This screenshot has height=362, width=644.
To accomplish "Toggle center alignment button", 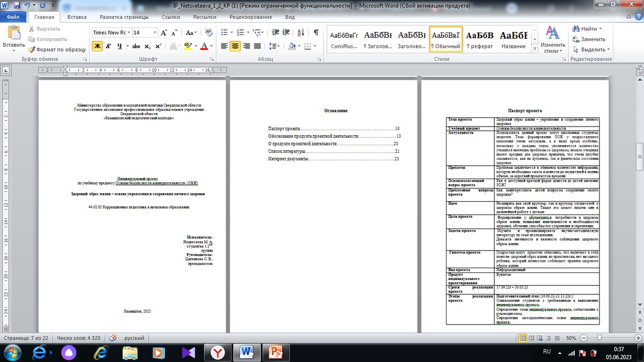I will (235, 46).
